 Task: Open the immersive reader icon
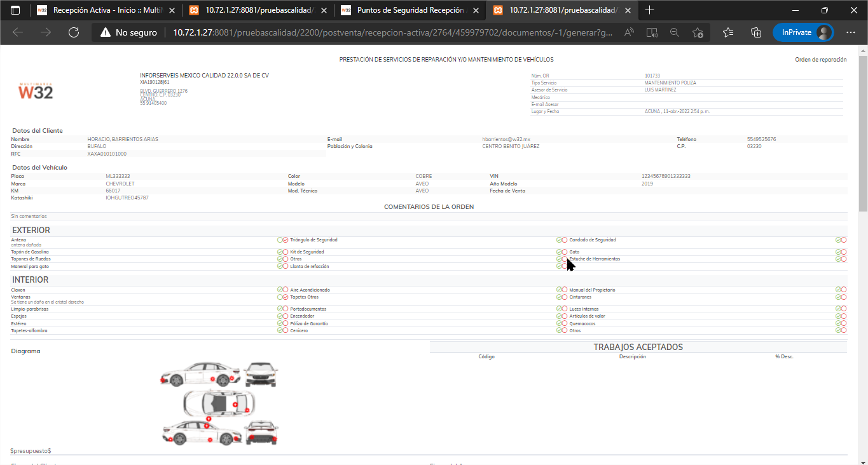pos(652,32)
